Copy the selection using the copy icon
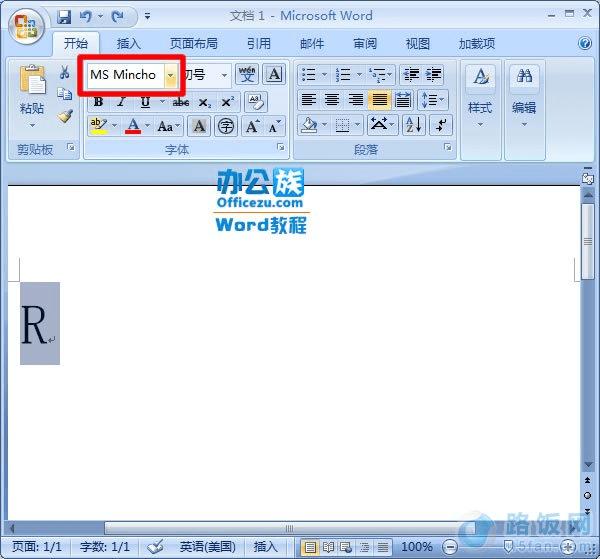This screenshot has height=559, width=600. tap(64, 93)
